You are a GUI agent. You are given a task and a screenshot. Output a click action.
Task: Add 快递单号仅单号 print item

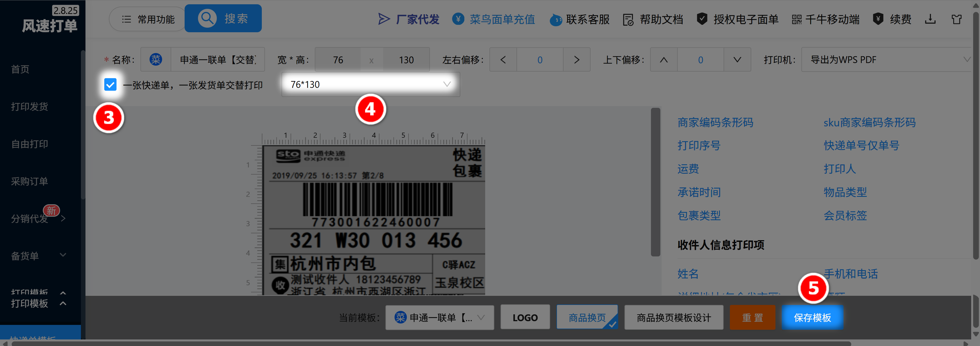pos(861,145)
